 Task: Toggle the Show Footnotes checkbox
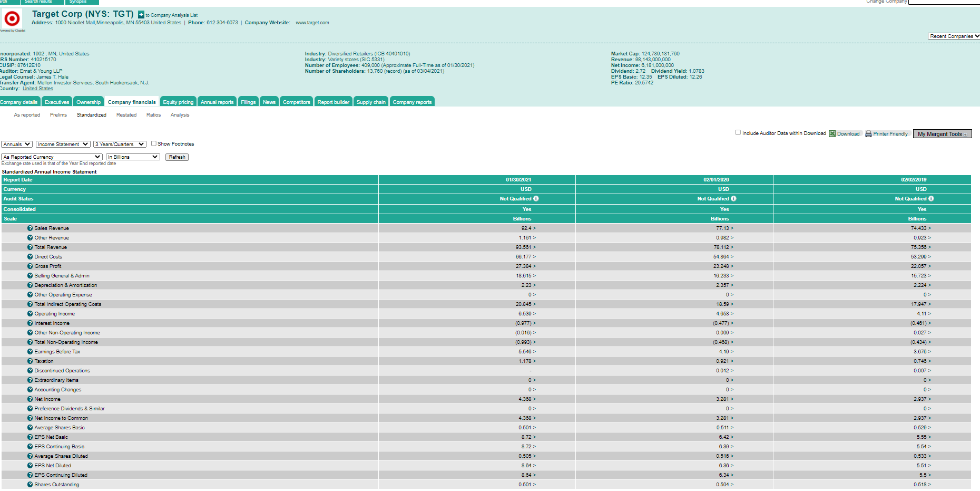point(154,143)
